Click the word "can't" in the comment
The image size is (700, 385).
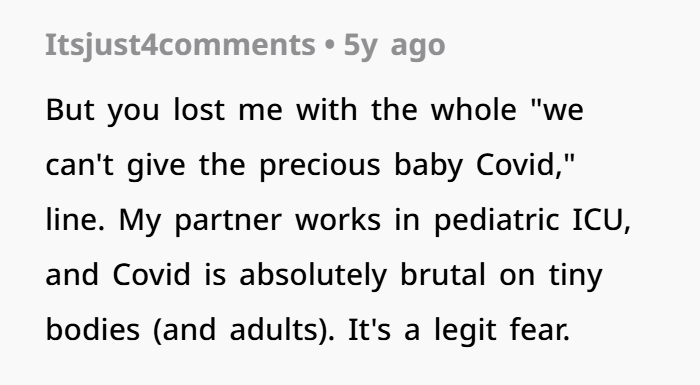79,164
